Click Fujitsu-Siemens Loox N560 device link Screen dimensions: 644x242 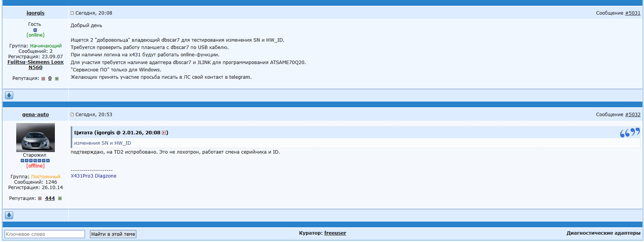(36, 65)
